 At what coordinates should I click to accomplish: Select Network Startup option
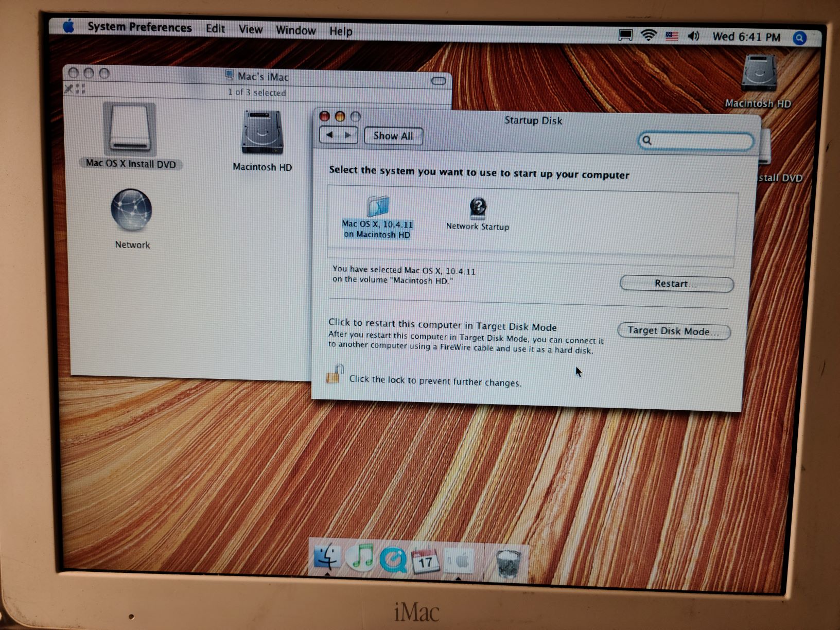click(478, 215)
